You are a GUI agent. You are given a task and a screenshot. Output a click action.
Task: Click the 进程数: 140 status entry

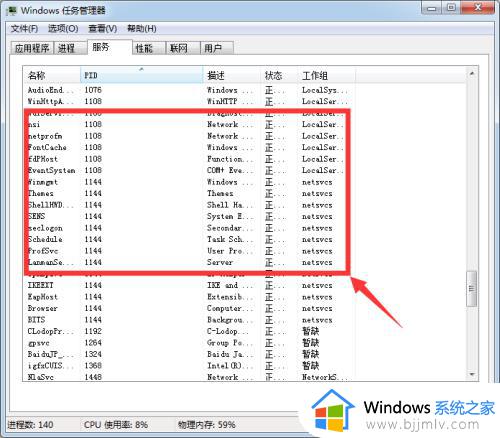tap(30, 425)
